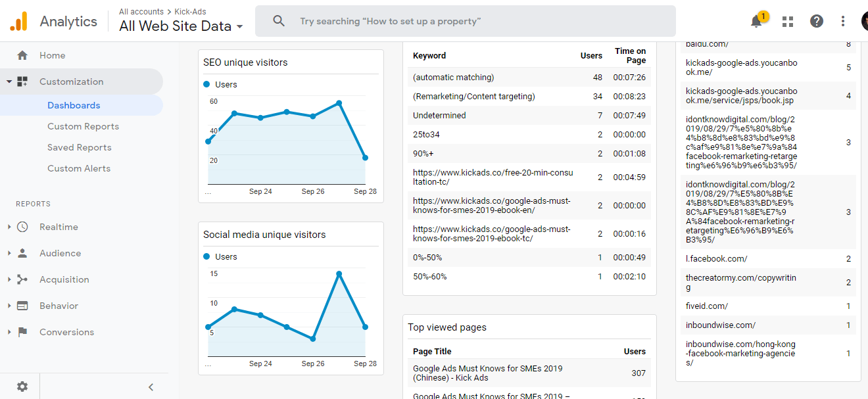Screen dimensions: 868x399
Task: Open Saved Reports
Action: coord(80,147)
